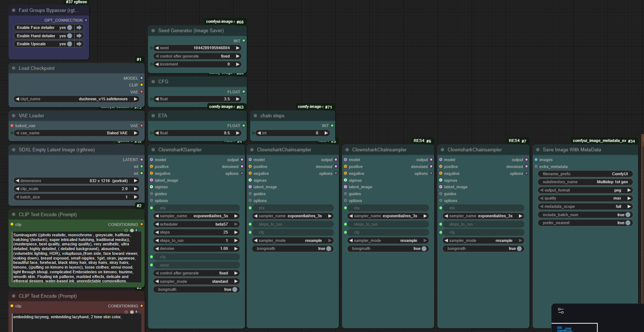Click the speaker icon above the lazyneg prompt
This screenshot has height=332, width=644.
(x=137, y=312)
